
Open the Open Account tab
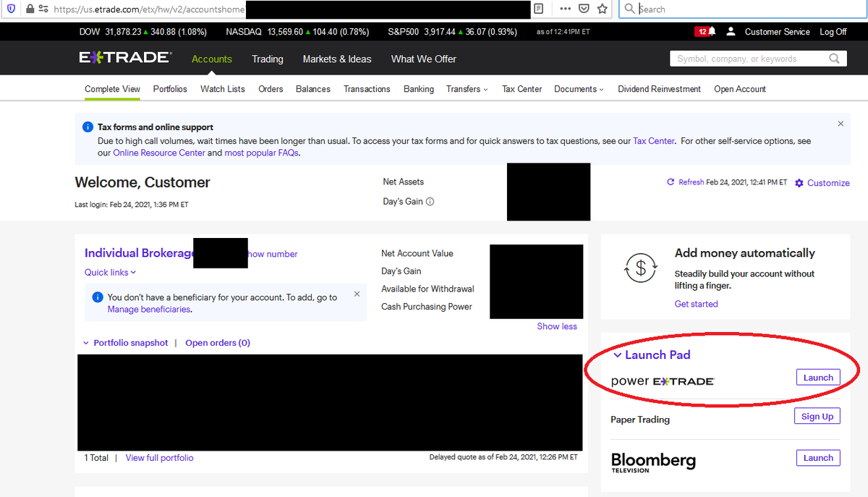click(x=740, y=89)
